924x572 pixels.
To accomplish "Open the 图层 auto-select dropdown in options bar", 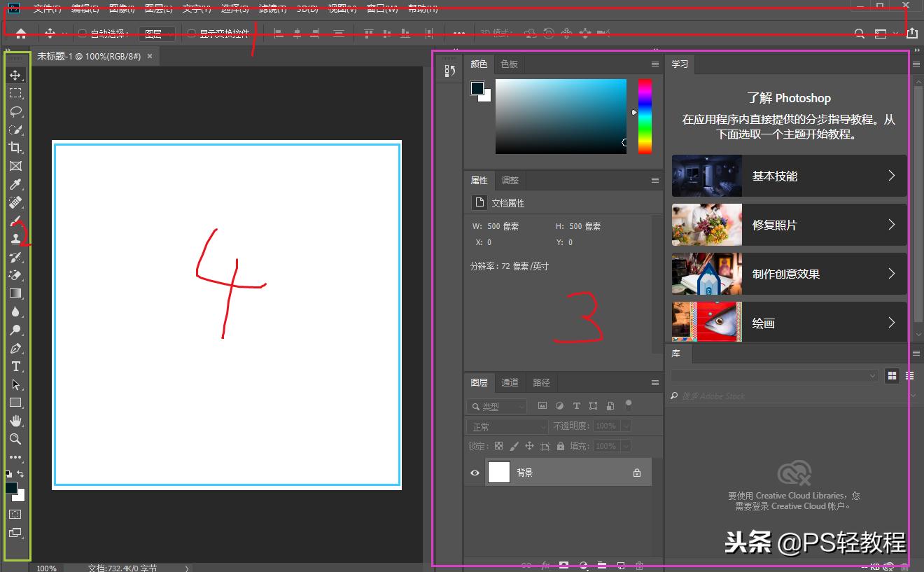I will pos(157,33).
